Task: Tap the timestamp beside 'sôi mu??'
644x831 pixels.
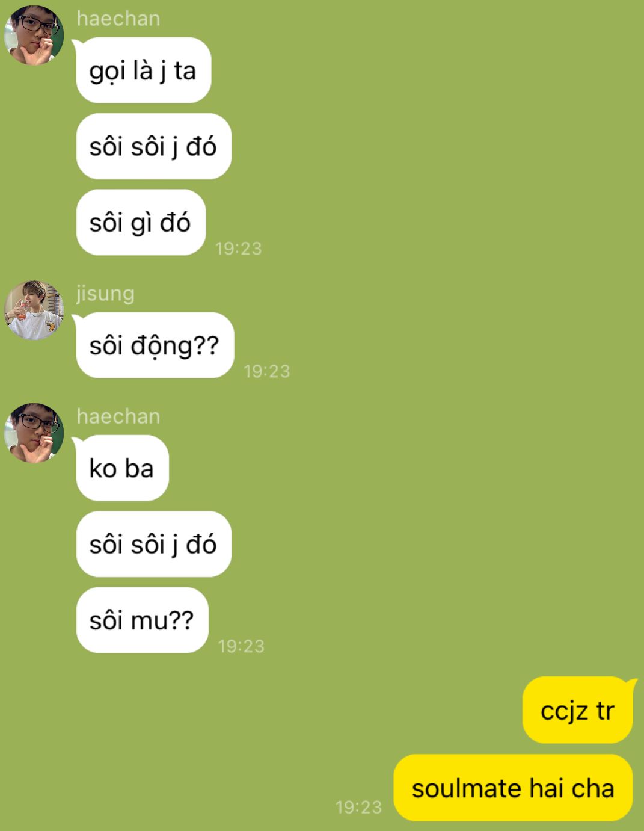Action: (241, 646)
